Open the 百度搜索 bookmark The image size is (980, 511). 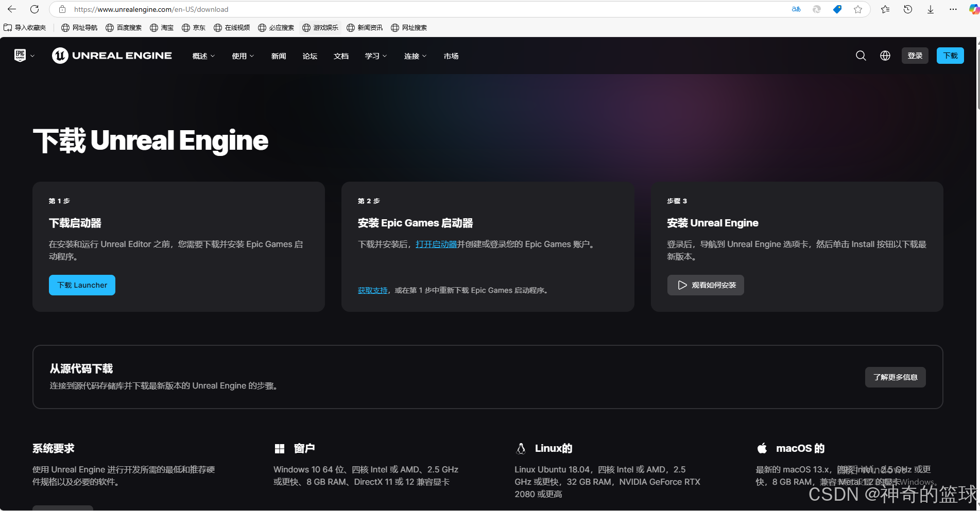124,28
